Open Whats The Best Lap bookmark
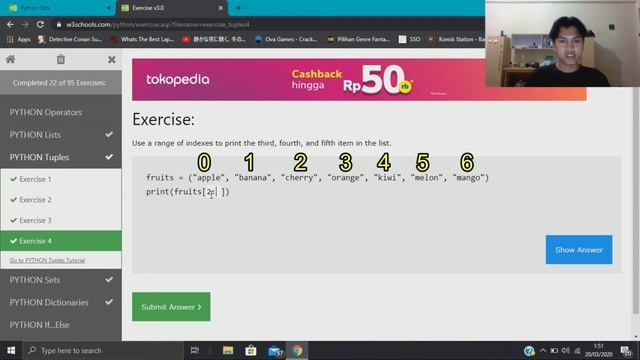Image resolution: width=640 pixels, height=360 pixels. coord(142,39)
